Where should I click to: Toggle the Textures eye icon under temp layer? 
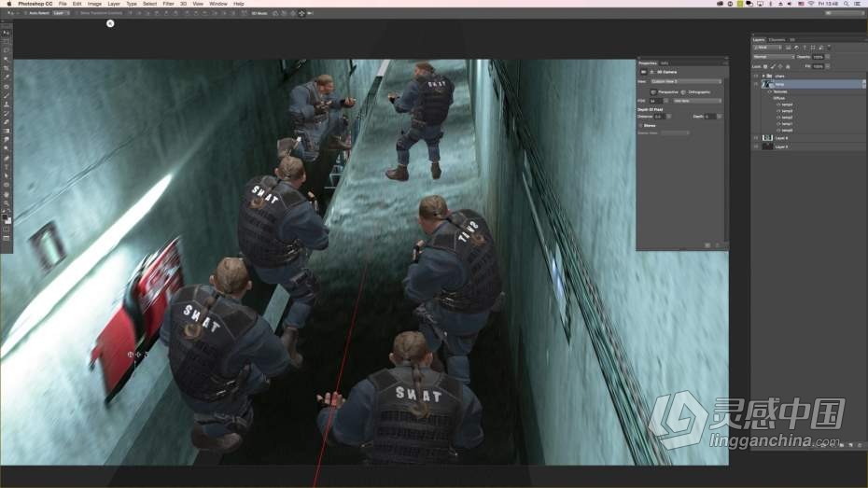click(769, 91)
